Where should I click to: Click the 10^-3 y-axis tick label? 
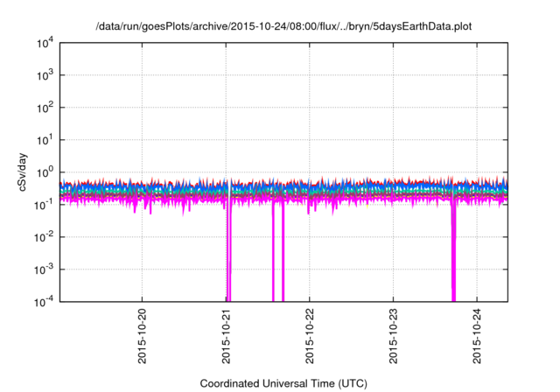(x=45, y=269)
